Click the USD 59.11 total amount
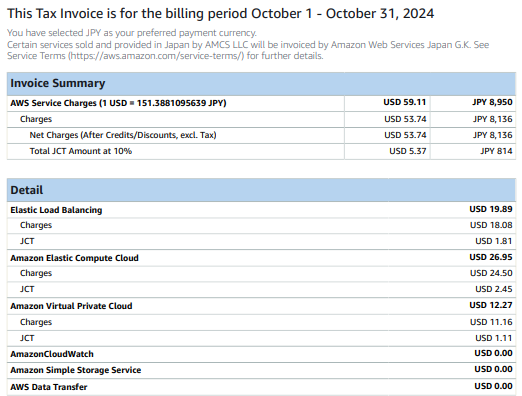The width and height of the screenshot is (522, 396). pos(405,102)
